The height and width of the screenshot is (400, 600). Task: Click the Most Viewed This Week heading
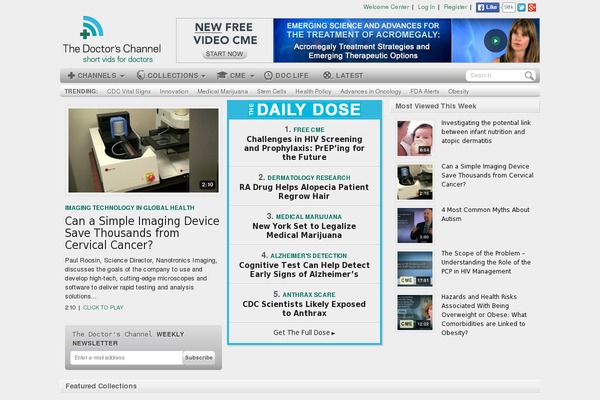(436, 106)
